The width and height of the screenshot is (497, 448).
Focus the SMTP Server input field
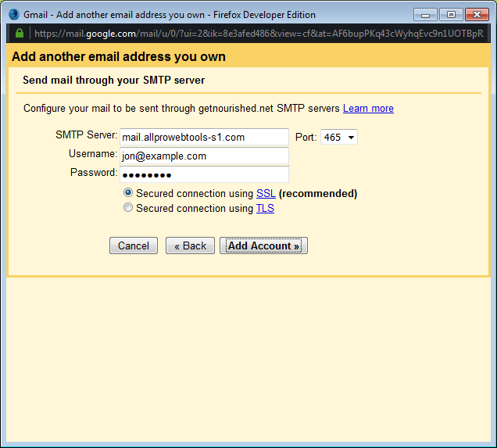click(205, 137)
